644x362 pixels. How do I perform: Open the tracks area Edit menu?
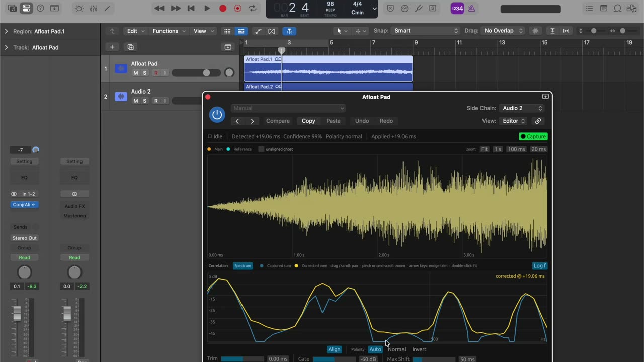pos(136,31)
